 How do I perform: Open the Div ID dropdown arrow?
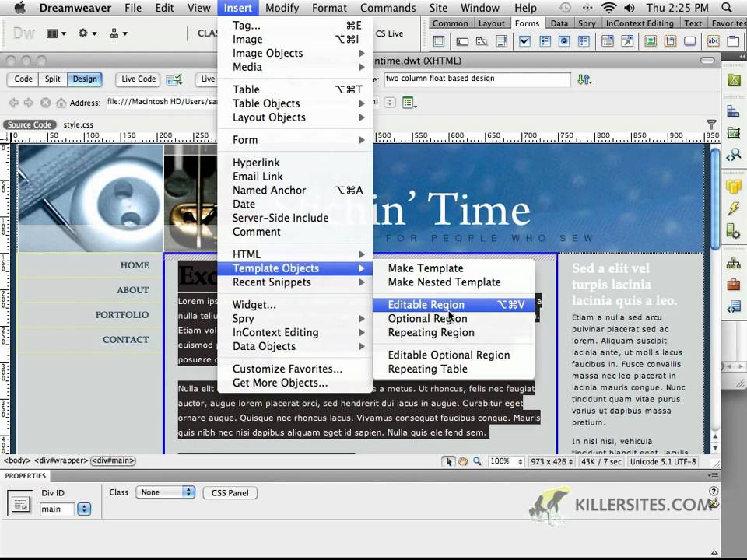pos(84,509)
